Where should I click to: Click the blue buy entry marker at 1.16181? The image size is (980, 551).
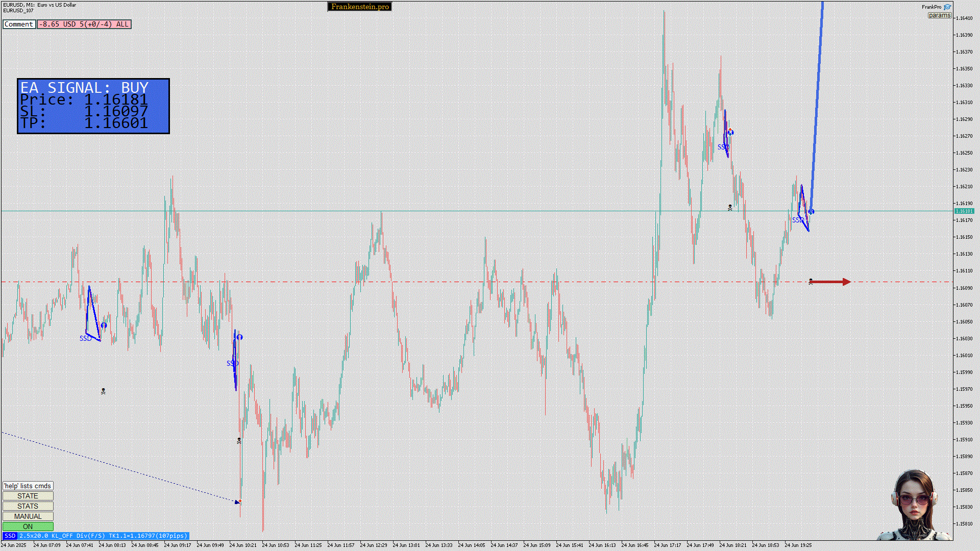pyautogui.click(x=811, y=212)
